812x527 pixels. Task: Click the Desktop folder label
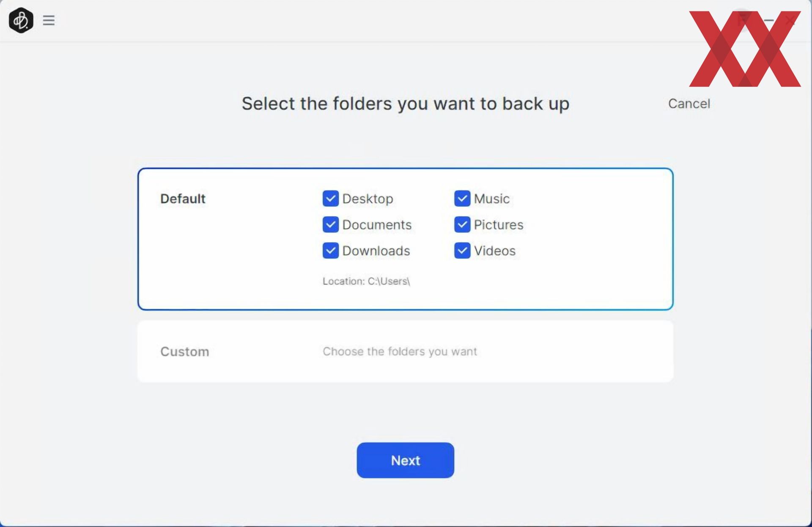click(368, 199)
